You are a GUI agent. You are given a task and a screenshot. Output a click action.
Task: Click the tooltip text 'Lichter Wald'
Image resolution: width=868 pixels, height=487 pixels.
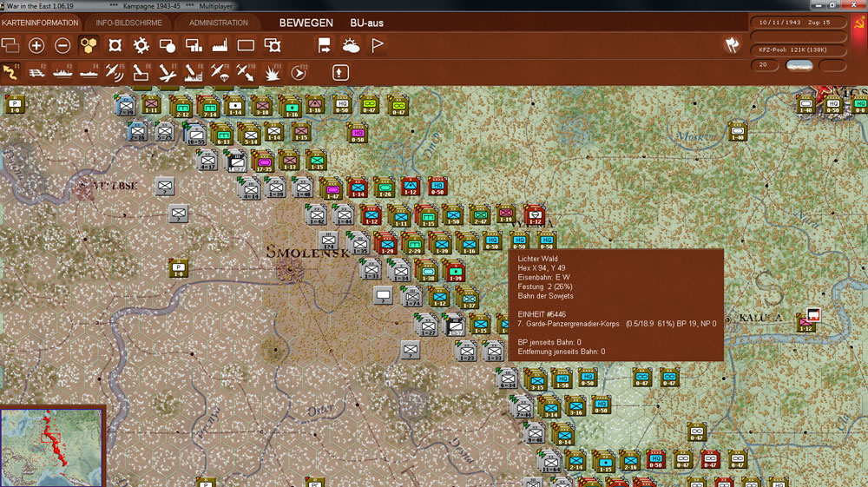pyautogui.click(x=537, y=259)
